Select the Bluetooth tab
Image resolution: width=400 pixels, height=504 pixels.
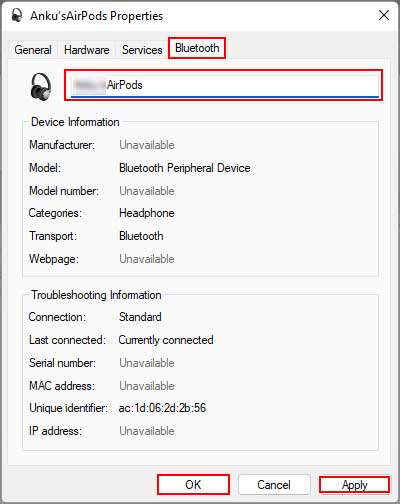click(x=197, y=48)
